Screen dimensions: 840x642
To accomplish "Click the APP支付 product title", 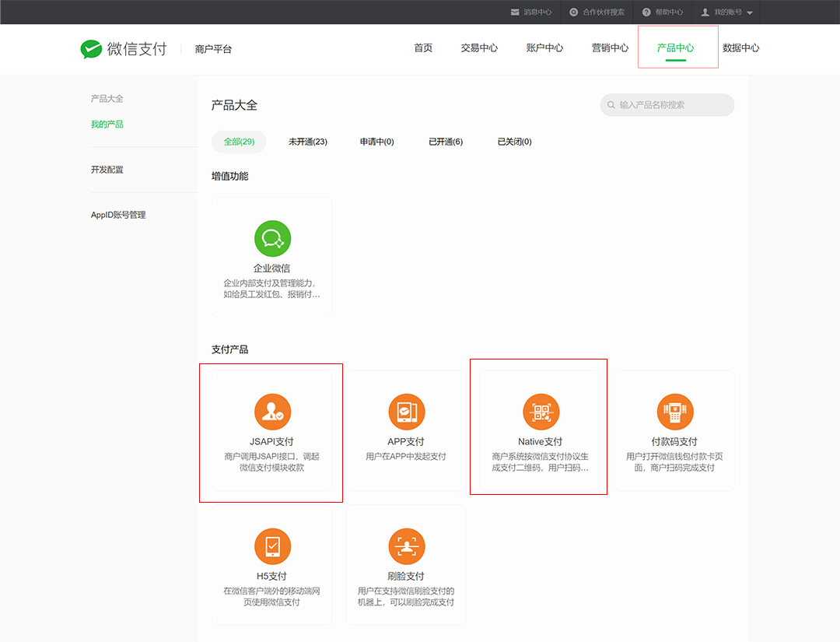I will tap(406, 441).
